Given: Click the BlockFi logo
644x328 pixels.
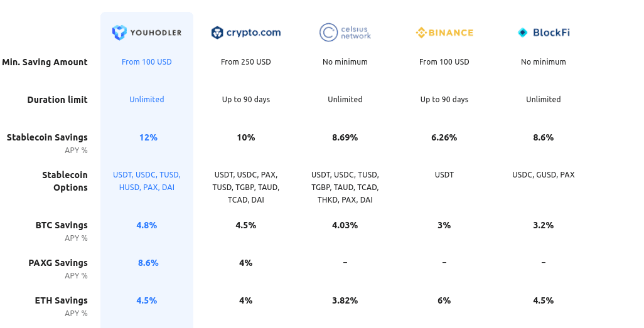Looking at the screenshot, I should click(x=544, y=33).
